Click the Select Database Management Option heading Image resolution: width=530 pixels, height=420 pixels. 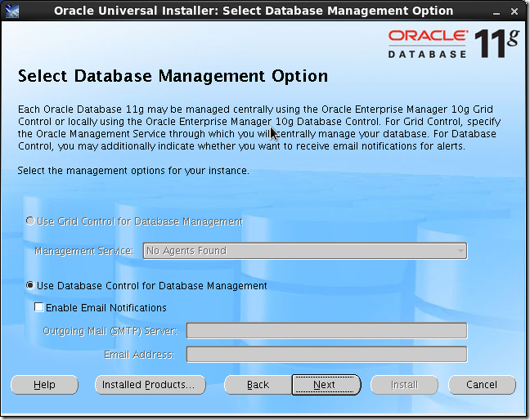(x=173, y=76)
